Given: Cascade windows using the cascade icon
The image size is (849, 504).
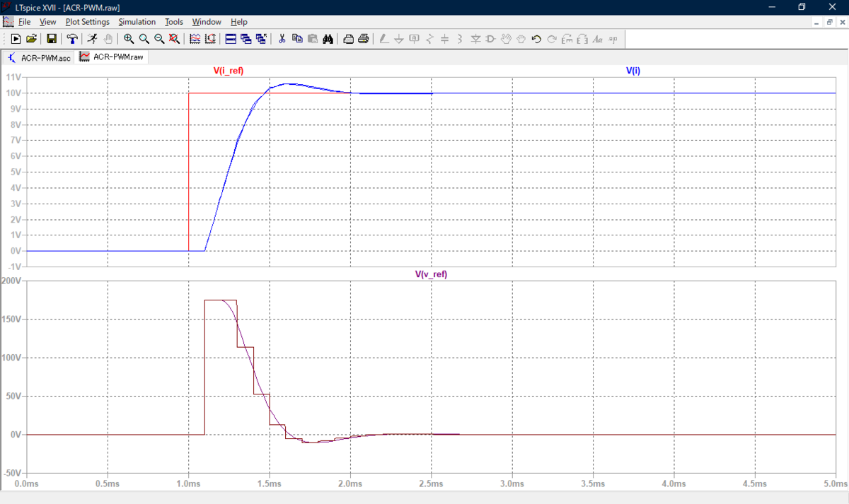Looking at the screenshot, I should tap(246, 39).
